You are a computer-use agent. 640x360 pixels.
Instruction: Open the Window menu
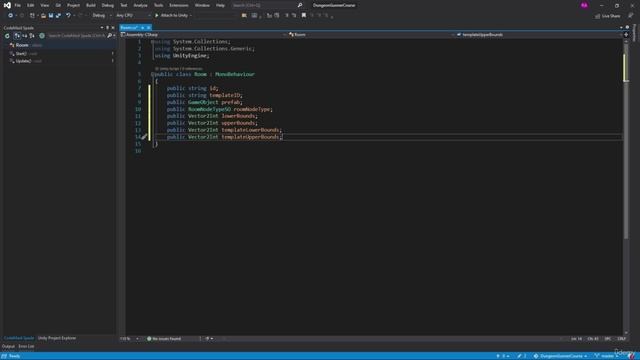[x=202, y=5]
